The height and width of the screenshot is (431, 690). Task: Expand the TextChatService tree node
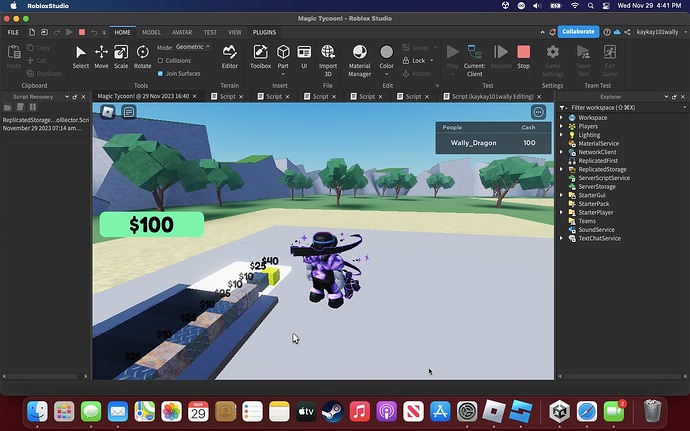(561, 238)
